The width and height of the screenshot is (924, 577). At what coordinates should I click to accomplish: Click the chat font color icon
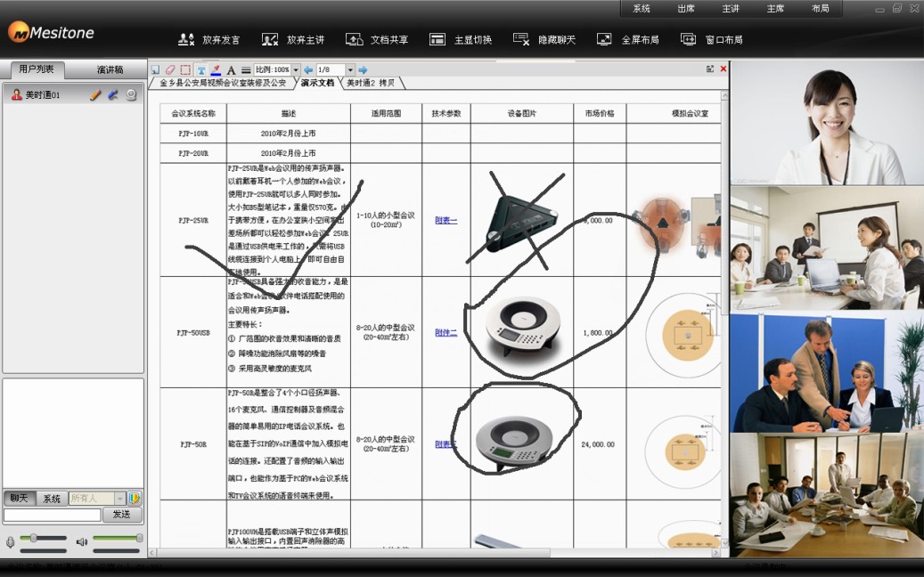pyautogui.click(x=135, y=499)
